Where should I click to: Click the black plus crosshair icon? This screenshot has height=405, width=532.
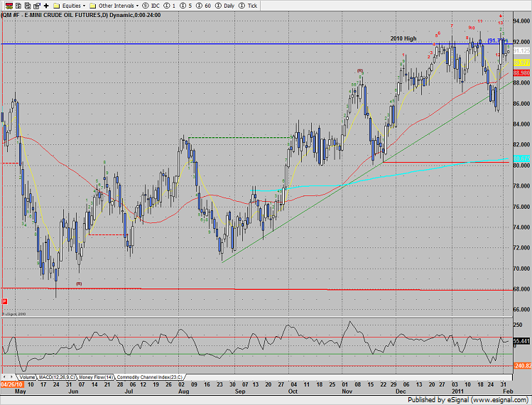[46, 6]
